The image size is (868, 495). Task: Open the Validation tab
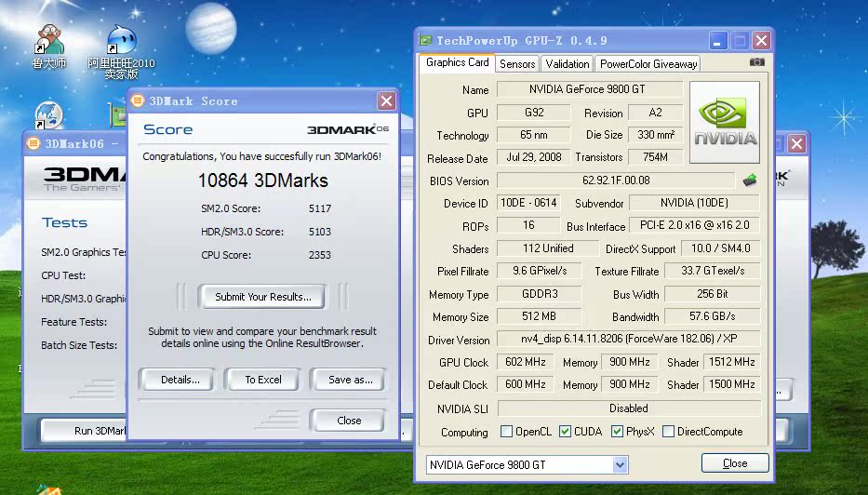[567, 64]
